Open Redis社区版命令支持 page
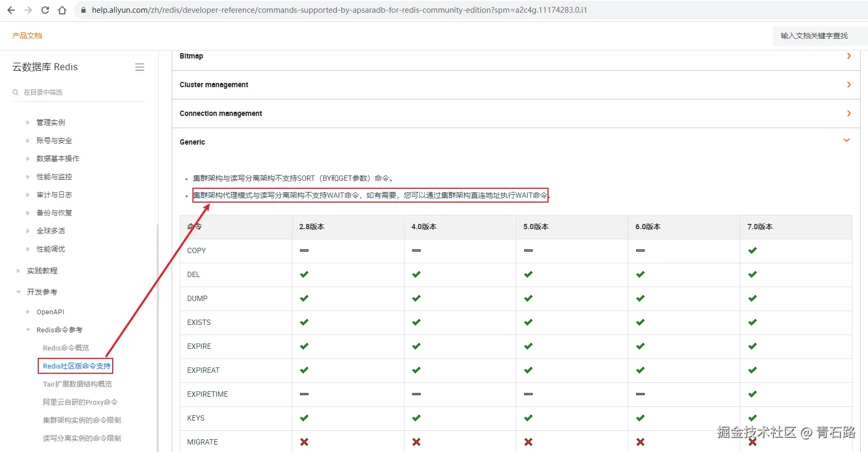Screen dimensions: 868x452 77,366
